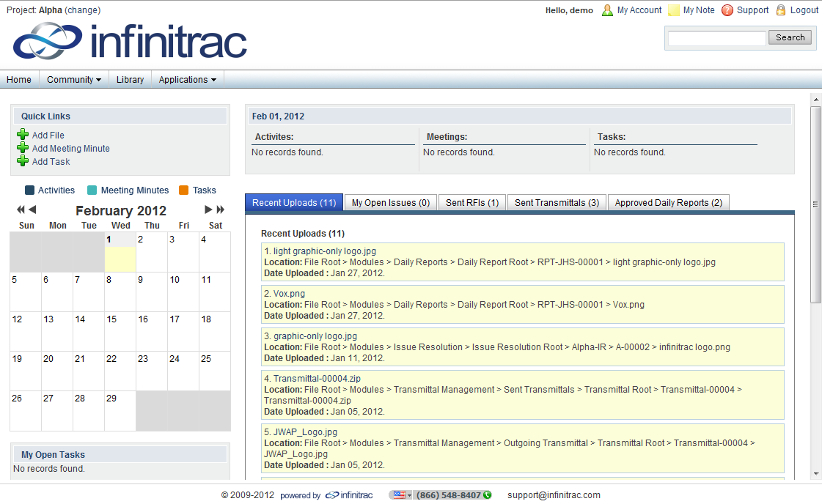
Task: Click the Logout link
Action: 804,10
